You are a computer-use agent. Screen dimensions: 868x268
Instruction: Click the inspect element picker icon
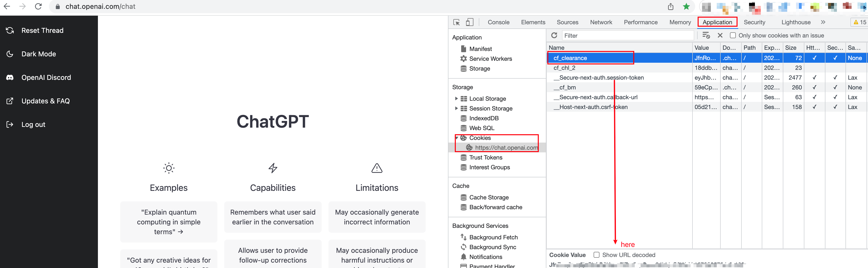457,22
